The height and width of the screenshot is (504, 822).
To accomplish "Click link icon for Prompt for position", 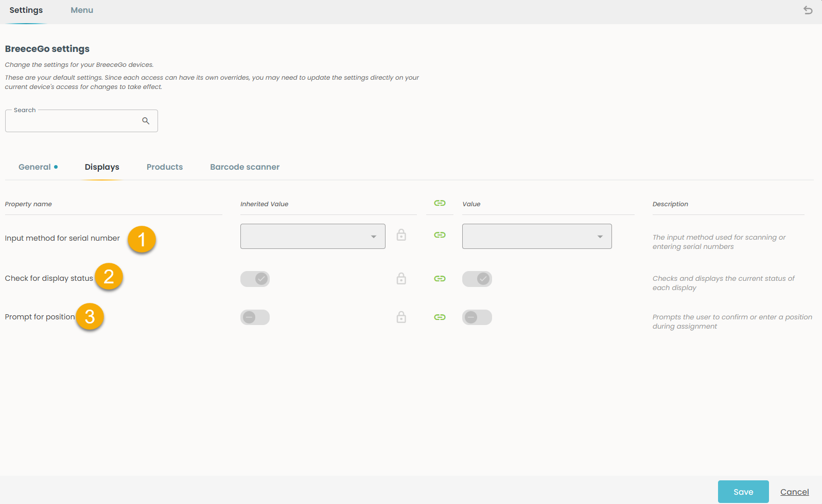I will click(x=440, y=317).
